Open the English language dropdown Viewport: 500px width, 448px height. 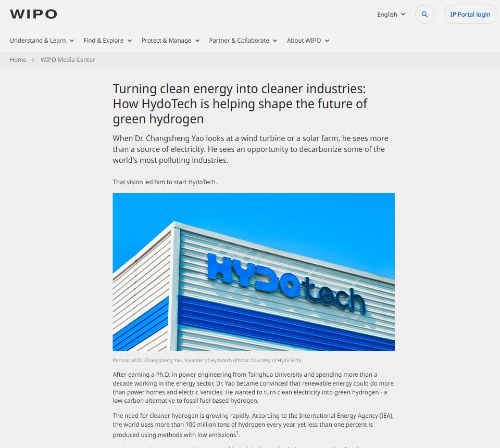(391, 15)
